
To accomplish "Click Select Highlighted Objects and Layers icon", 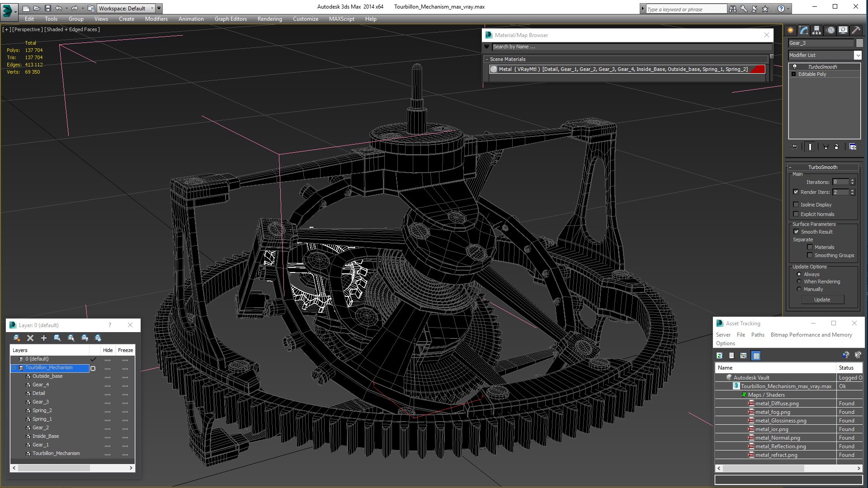I will pos(57,338).
